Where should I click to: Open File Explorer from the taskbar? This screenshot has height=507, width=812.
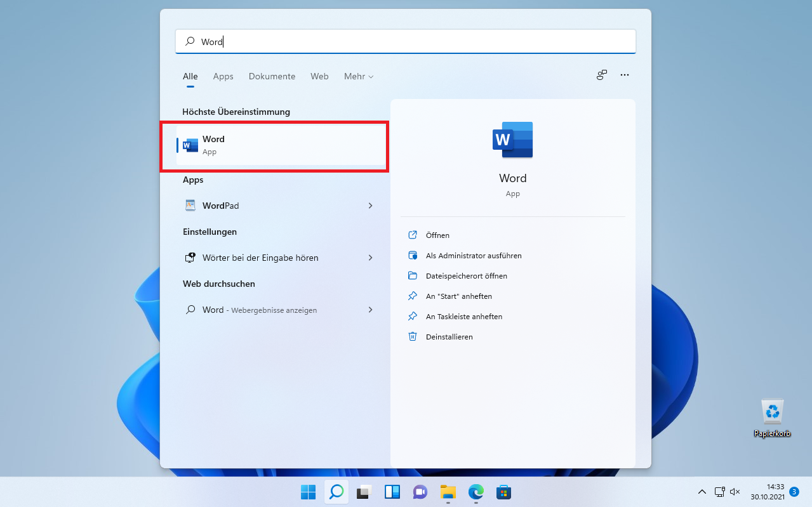coord(448,492)
